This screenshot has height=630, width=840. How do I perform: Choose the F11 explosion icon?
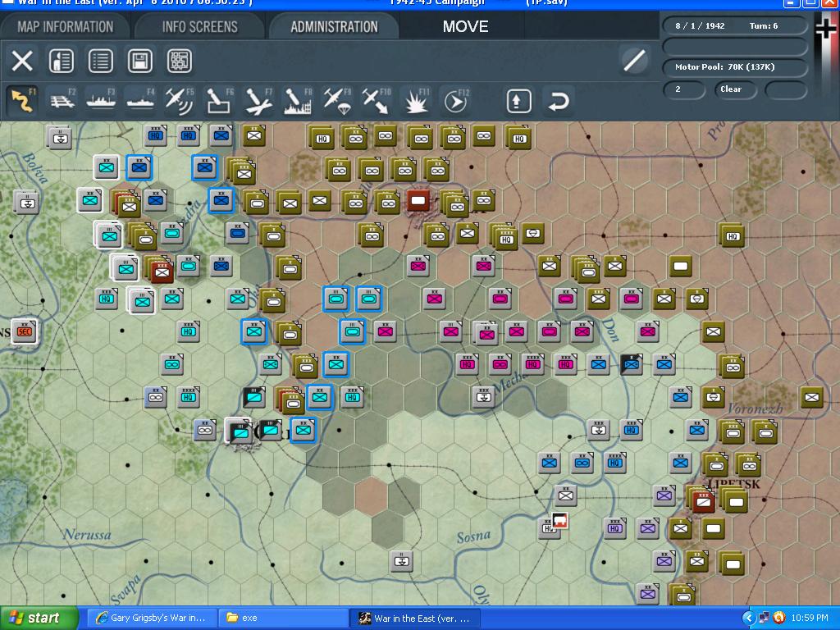[x=416, y=101]
